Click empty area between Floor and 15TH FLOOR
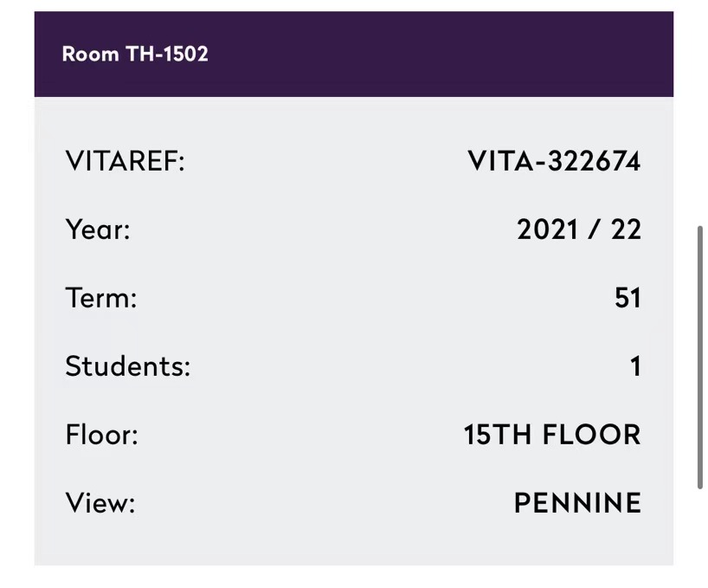This screenshot has width=708, height=588. point(300,435)
